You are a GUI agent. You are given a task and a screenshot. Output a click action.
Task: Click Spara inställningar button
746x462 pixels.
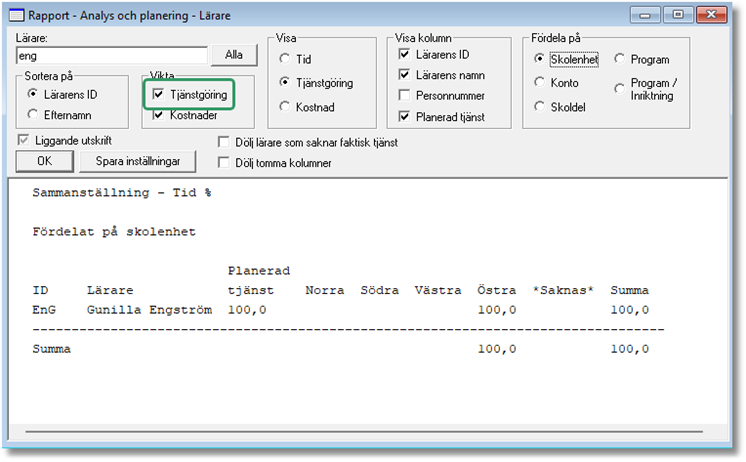(138, 161)
